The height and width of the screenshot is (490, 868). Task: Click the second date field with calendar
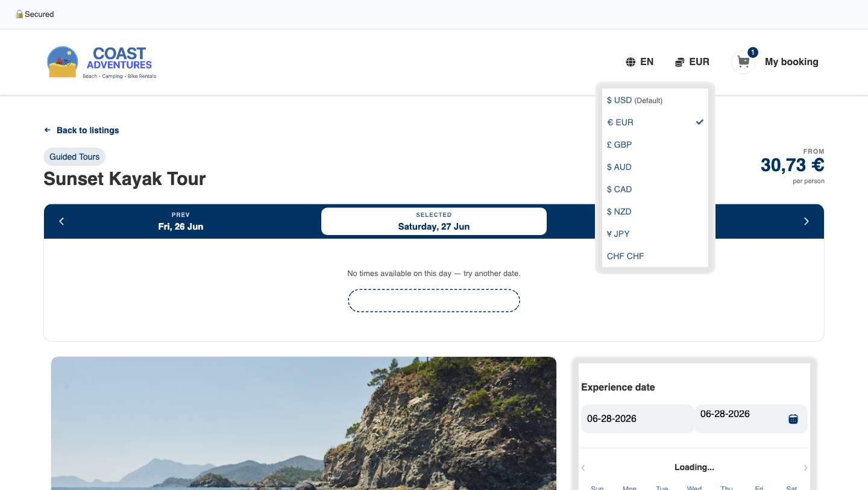coord(751,418)
